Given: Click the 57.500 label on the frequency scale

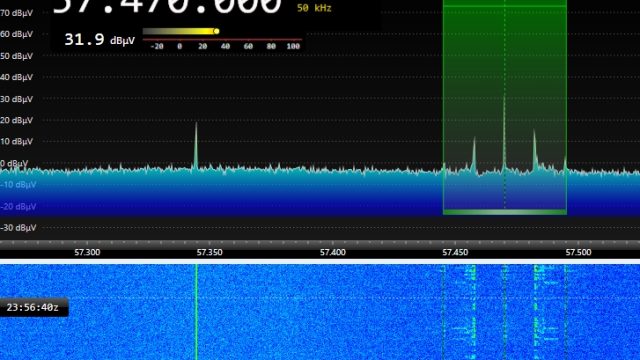Looking at the screenshot, I should click(x=578, y=252).
